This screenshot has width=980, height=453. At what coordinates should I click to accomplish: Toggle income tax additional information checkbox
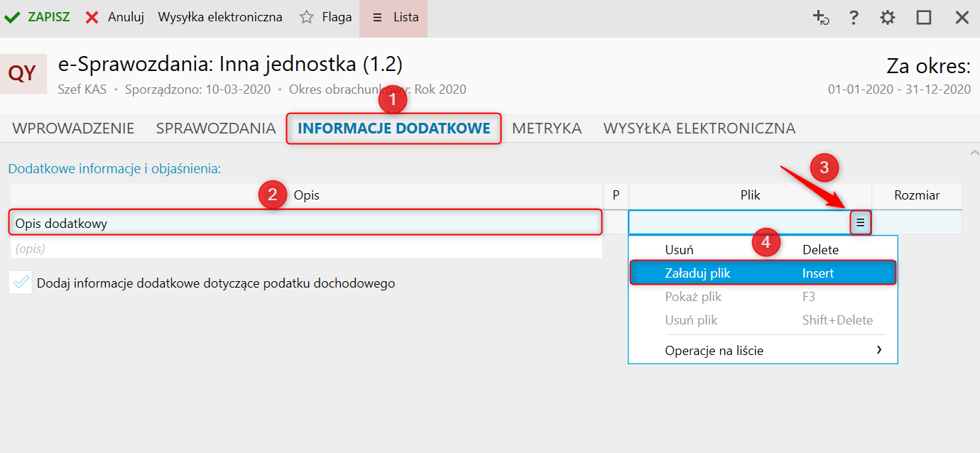pos(21,283)
